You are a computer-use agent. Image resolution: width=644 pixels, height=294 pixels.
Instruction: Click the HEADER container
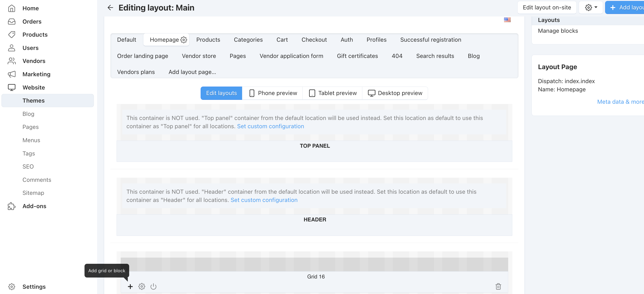314,225
